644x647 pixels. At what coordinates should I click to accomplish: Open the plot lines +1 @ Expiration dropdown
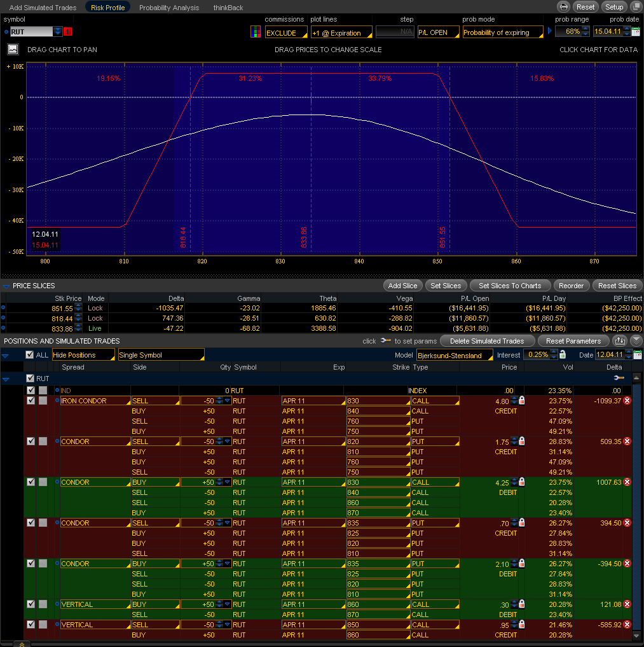pyautogui.click(x=341, y=32)
